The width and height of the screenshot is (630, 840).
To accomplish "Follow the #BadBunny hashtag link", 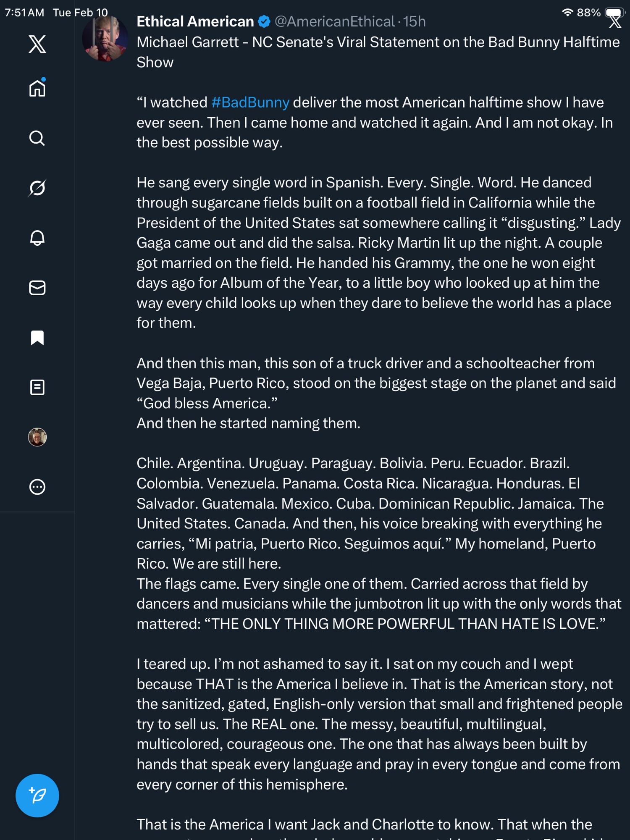I will coord(250,102).
